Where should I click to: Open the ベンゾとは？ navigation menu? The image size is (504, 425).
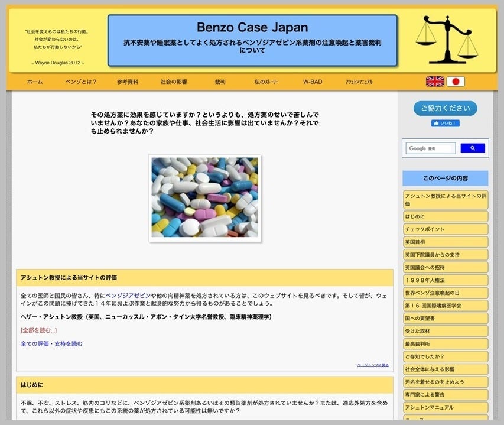[81, 82]
